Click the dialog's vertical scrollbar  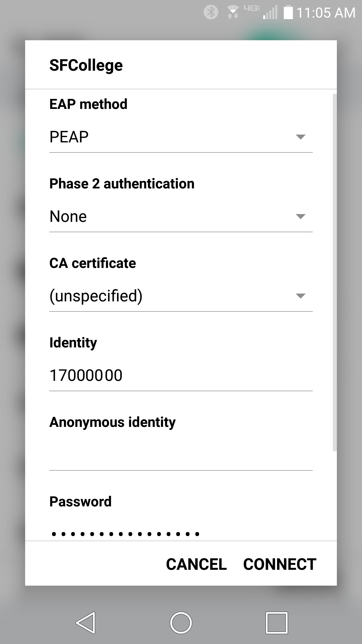334,272
